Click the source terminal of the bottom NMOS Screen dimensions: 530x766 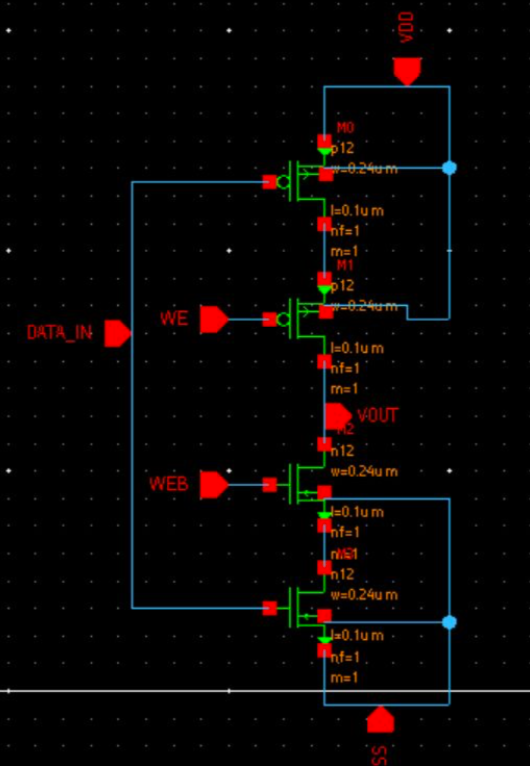(324, 650)
